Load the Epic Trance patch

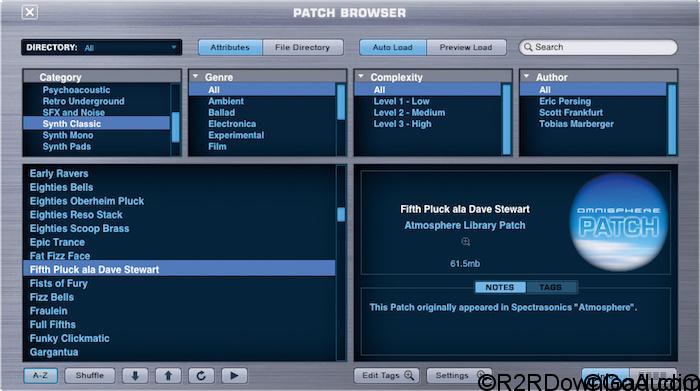click(x=57, y=242)
